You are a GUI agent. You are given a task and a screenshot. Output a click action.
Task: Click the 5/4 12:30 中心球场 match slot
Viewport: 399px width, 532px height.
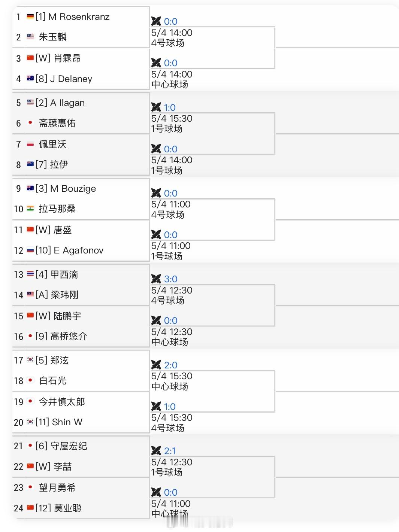(x=212, y=337)
